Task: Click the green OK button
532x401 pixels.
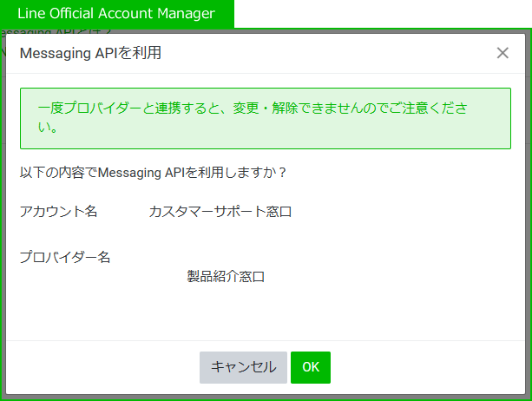Action: coord(311,367)
